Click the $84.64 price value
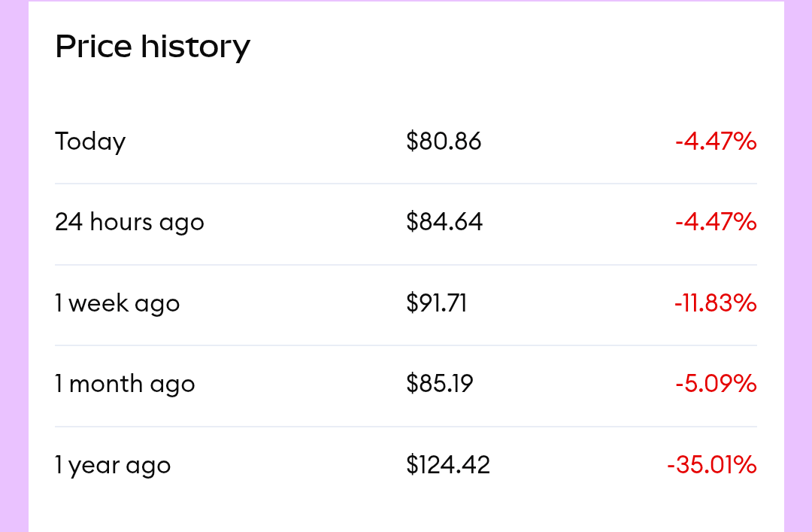Image resolution: width=812 pixels, height=532 pixels. tap(444, 222)
